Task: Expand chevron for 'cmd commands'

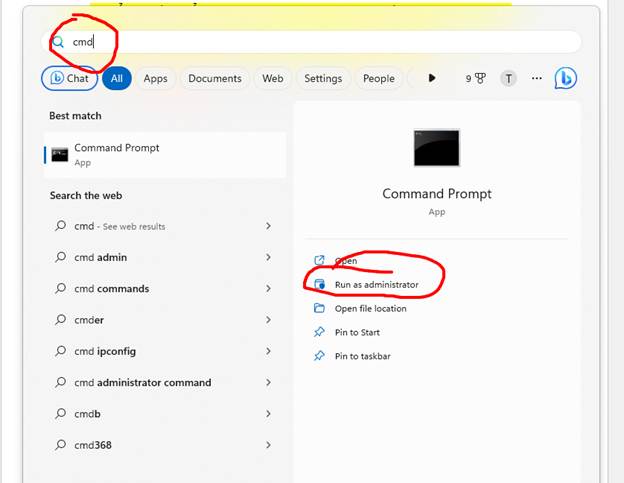Action: (x=268, y=288)
